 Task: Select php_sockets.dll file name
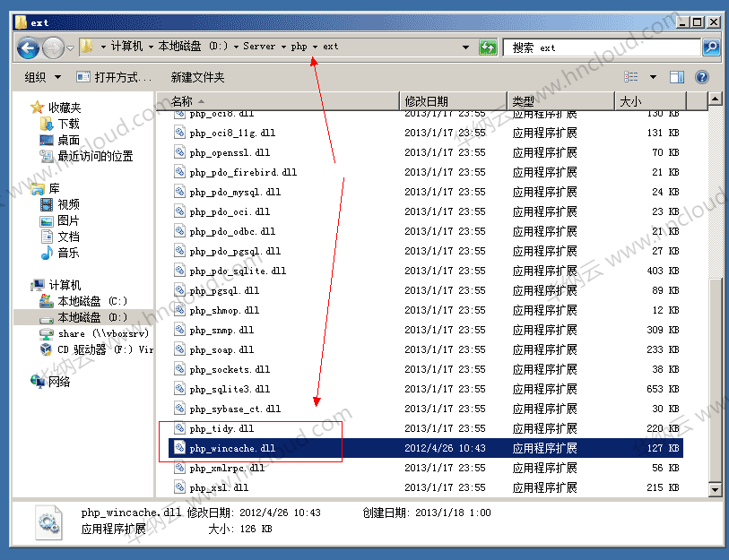230,369
